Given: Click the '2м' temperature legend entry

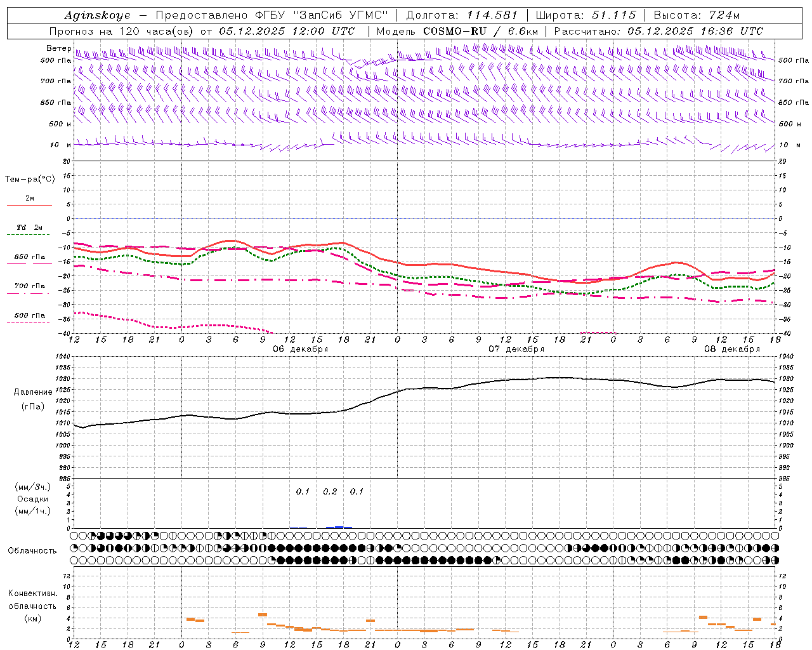Looking at the screenshot, I should click(30, 198).
